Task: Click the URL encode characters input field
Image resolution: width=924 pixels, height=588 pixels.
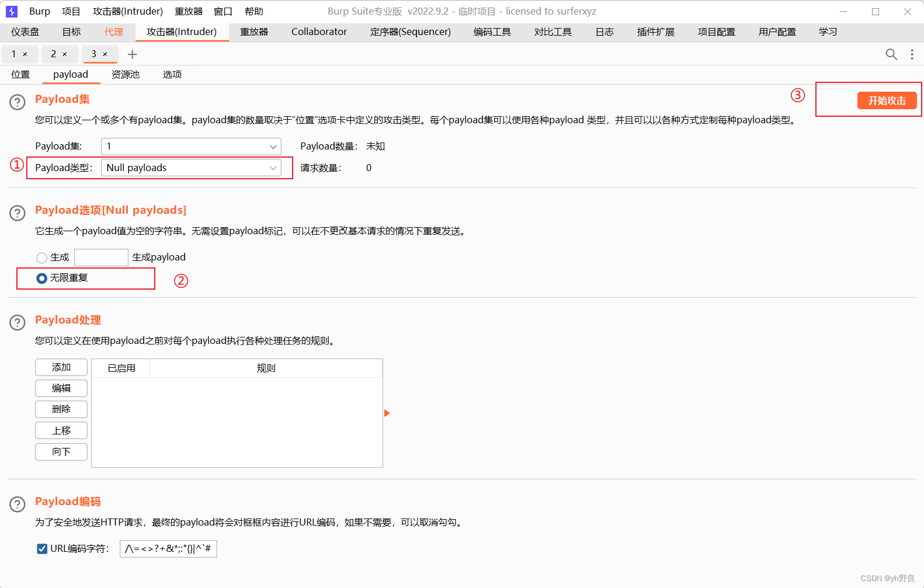Action: pyautogui.click(x=168, y=549)
